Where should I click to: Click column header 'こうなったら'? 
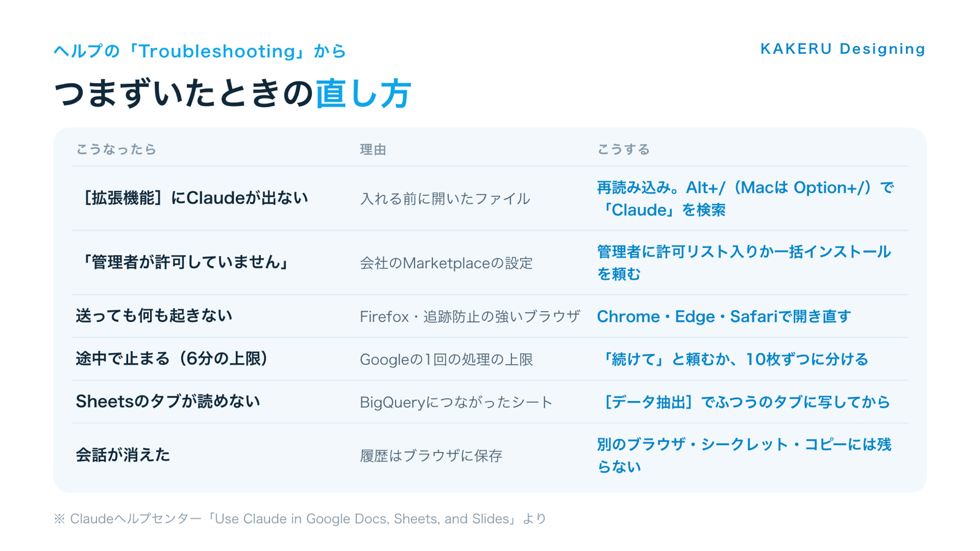click(116, 149)
